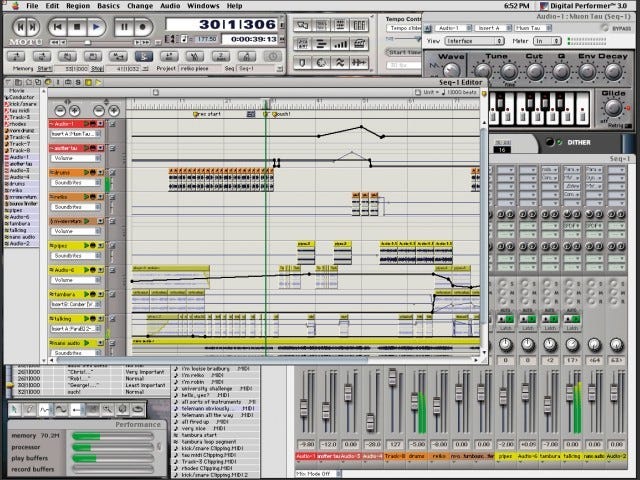640x480 pixels.
Task: Open the Region menu
Action: [x=78, y=6]
